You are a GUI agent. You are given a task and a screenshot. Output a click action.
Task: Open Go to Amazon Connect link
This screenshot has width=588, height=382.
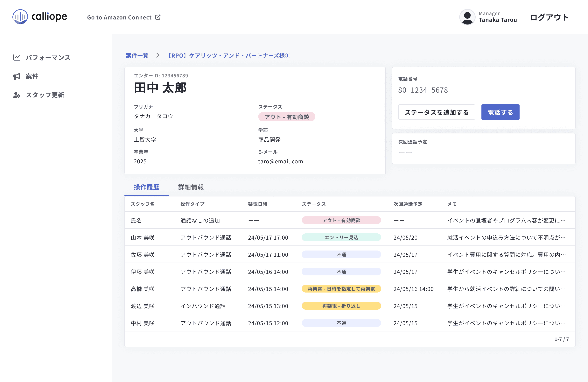click(119, 17)
